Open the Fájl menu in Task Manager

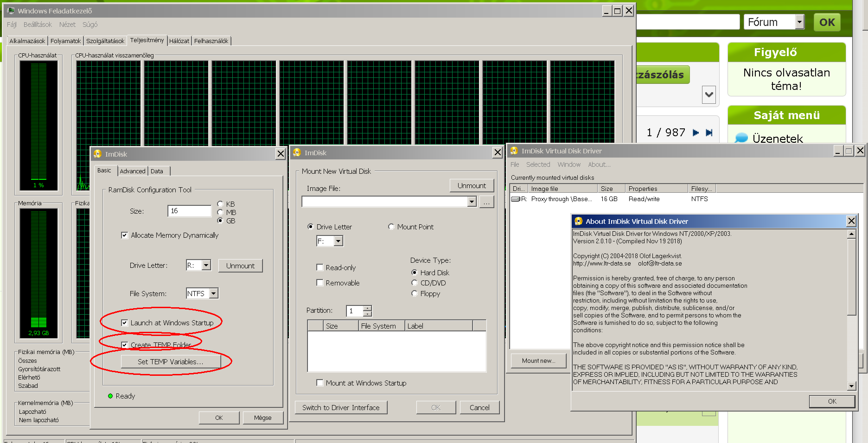[x=12, y=25]
